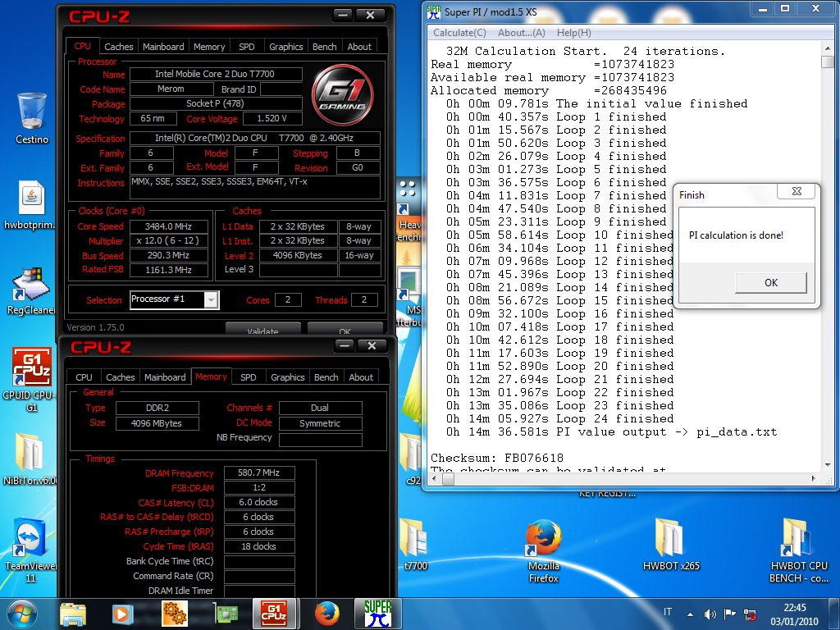Image resolution: width=840 pixels, height=630 pixels.
Task: Open Windows Explorer from taskbar
Action: coord(72,614)
